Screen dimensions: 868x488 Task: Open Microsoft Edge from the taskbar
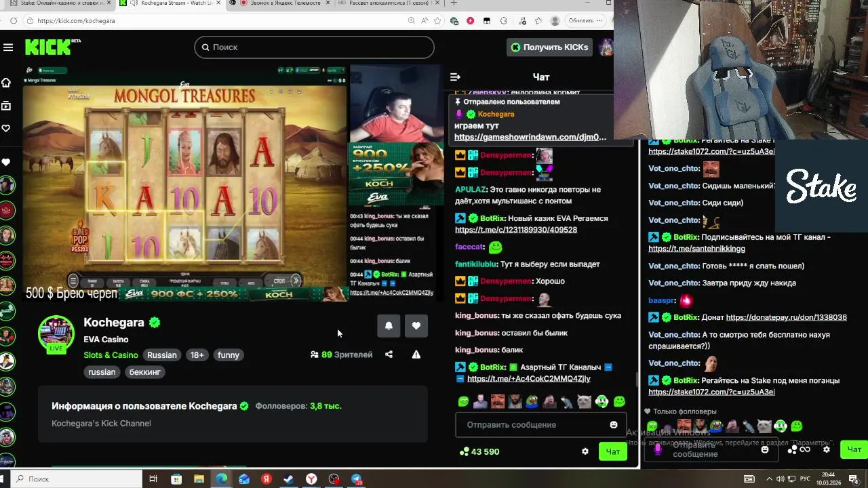[x=222, y=479]
